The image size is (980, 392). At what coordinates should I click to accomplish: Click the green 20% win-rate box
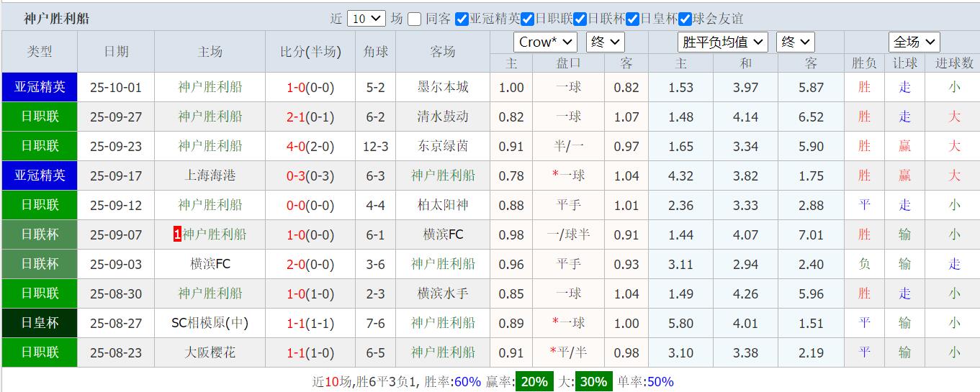pos(534,381)
